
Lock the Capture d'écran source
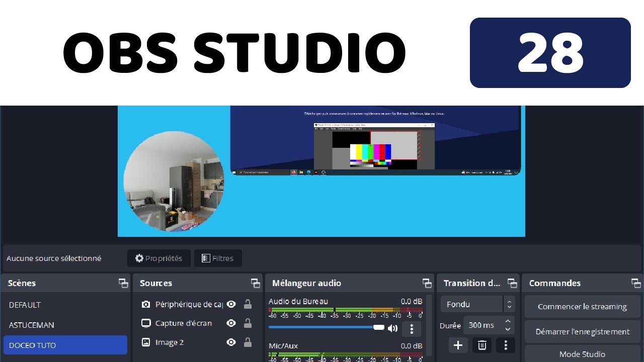[x=248, y=323]
